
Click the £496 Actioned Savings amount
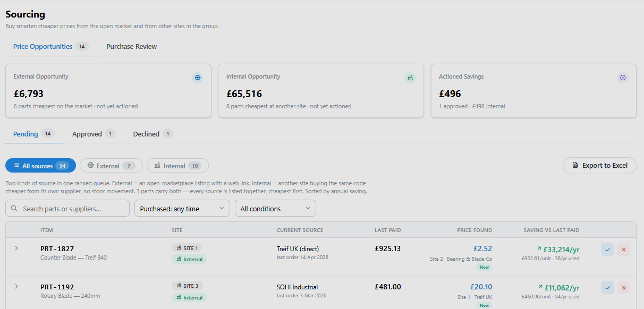point(450,94)
